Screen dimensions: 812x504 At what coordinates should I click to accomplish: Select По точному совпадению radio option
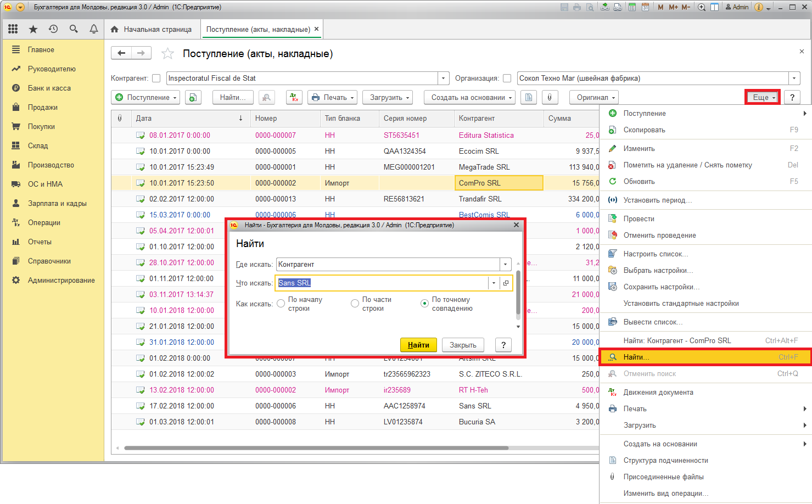coord(424,303)
